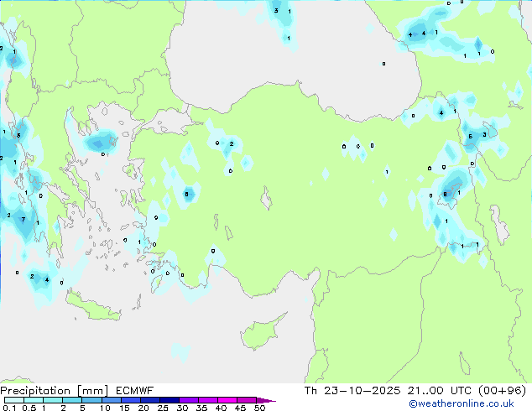The image size is (532, 411).
Task: Select the 2–5 mm legend color box
Action: click(x=72, y=400)
